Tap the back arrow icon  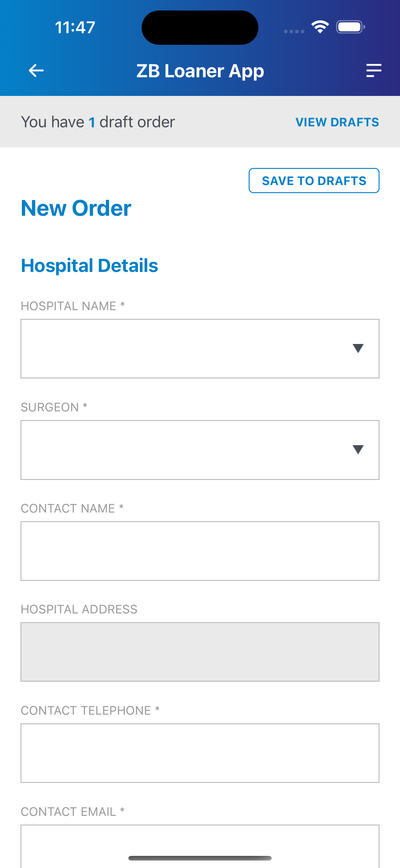click(36, 70)
